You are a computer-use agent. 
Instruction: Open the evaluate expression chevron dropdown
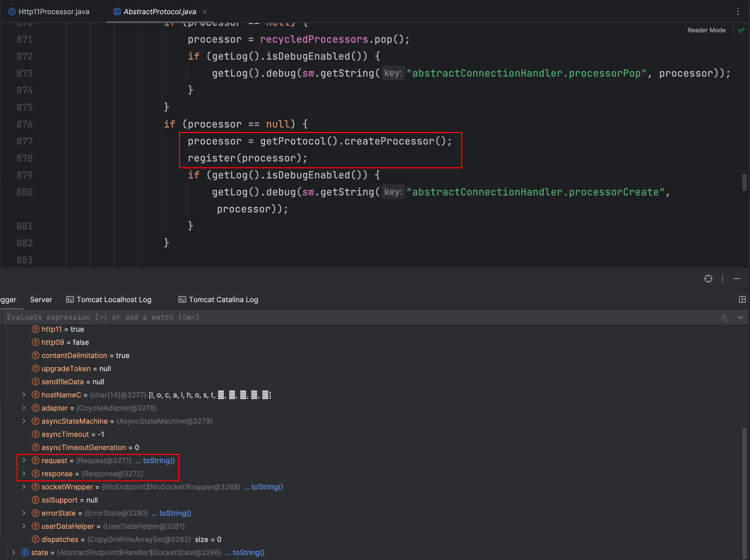(x=741, y=317)
